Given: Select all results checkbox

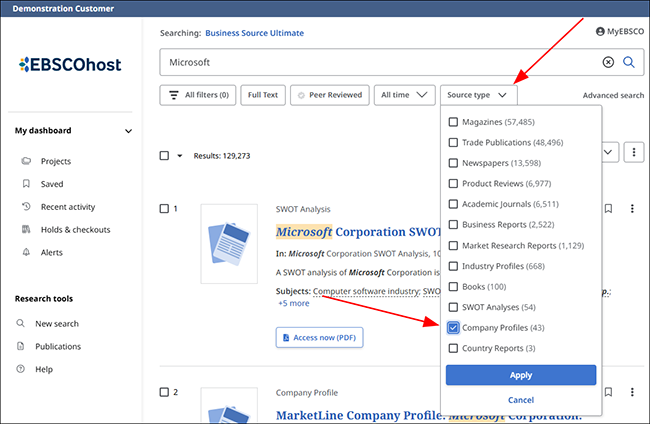Looking at the screenshot, I should pos(165,156).
